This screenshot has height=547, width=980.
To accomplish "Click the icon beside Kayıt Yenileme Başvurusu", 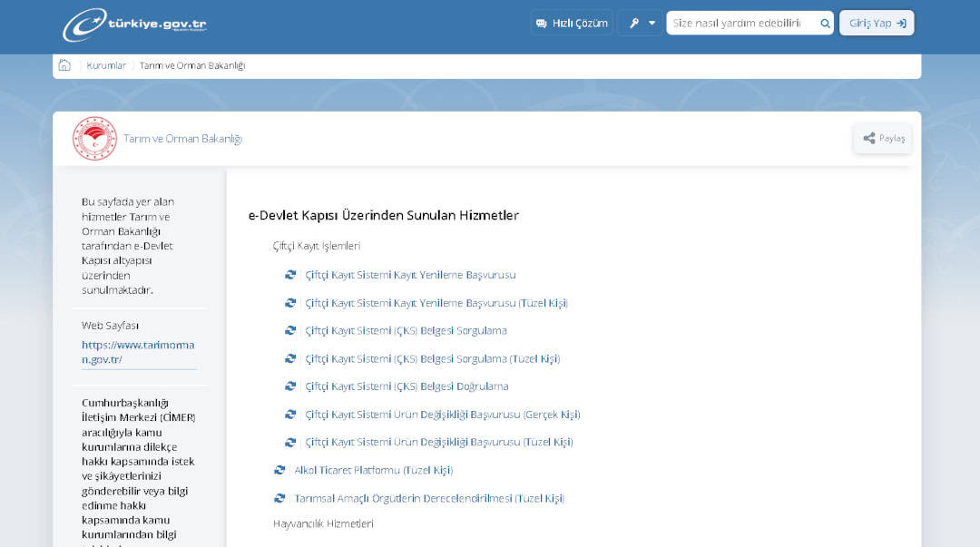I will (x=290, y=274).
